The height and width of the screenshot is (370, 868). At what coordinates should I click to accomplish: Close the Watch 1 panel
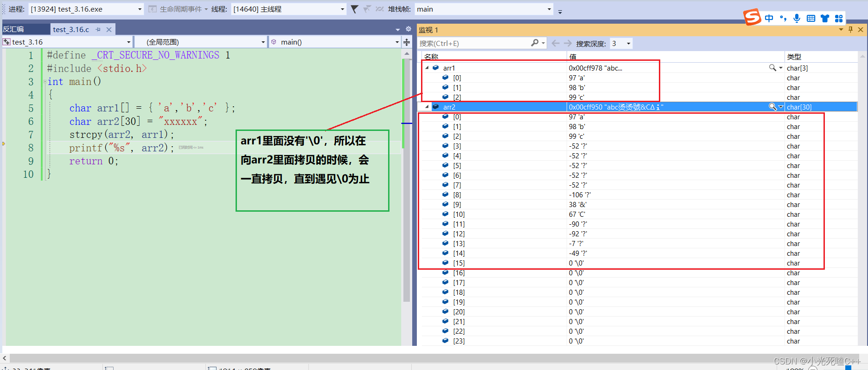click(x=861, y=29)
